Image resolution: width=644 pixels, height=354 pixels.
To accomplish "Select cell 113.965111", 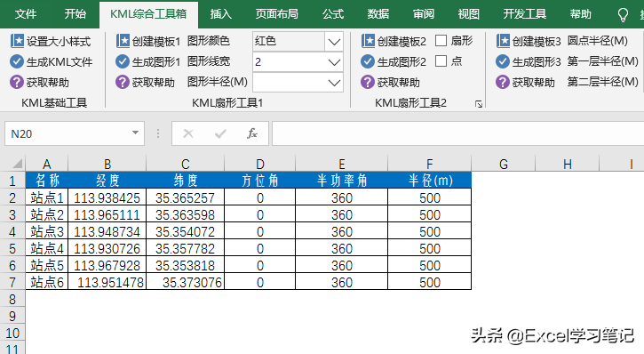I will click(107, 214).
